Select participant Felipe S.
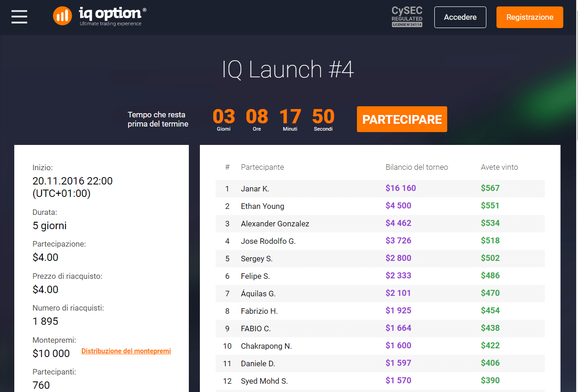Screen dimensions: 578x392 [x=255, y=276]
